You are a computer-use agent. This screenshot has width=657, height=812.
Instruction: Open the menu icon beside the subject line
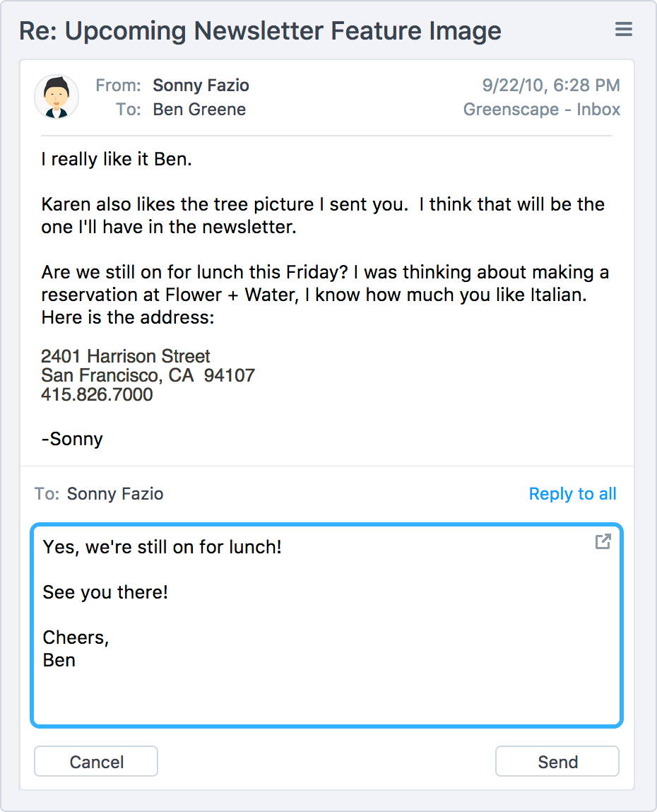pos(622,30)
